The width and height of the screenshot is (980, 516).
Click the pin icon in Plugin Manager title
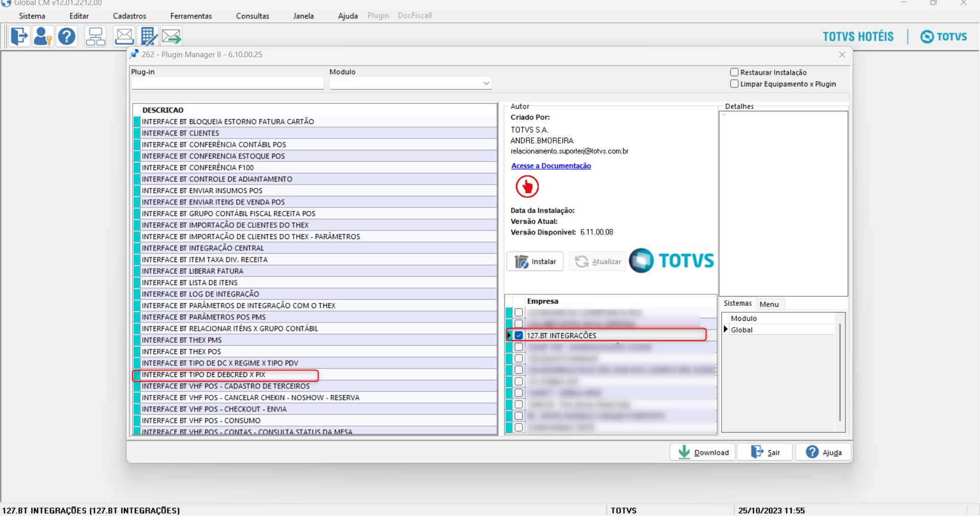pyautogui.click(x=134, y=54)
